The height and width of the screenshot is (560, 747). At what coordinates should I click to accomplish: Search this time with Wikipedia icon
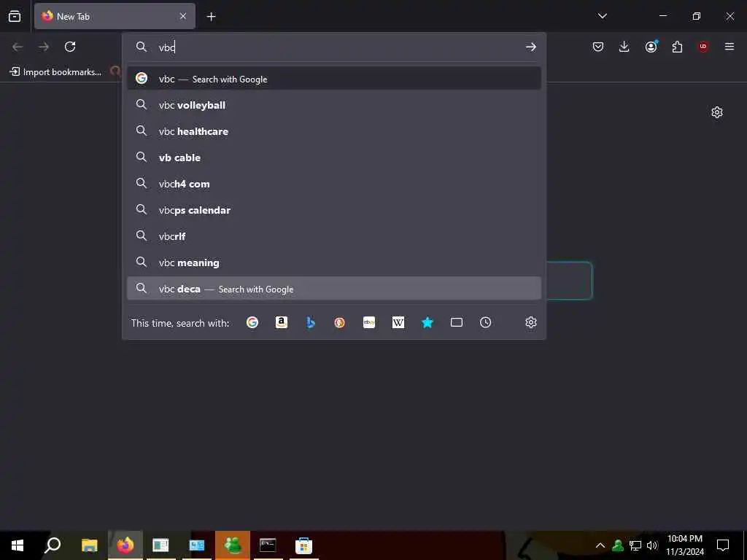(398, 322)
